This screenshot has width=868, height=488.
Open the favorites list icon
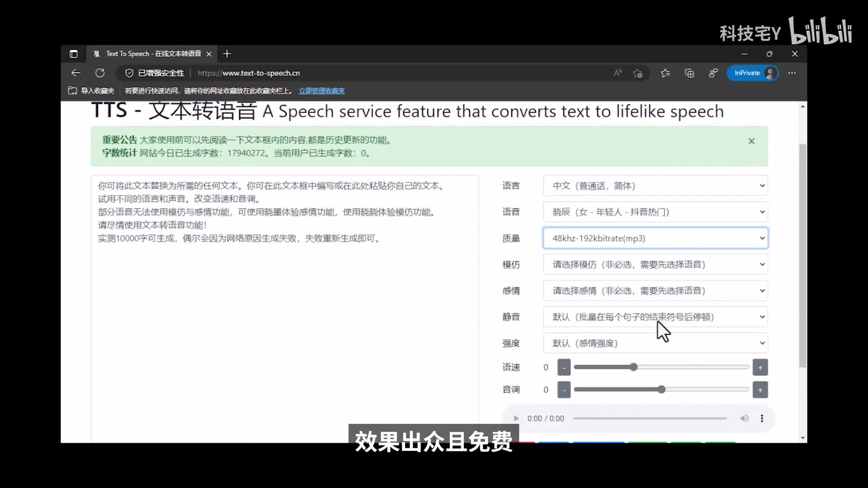coord(665,73)
